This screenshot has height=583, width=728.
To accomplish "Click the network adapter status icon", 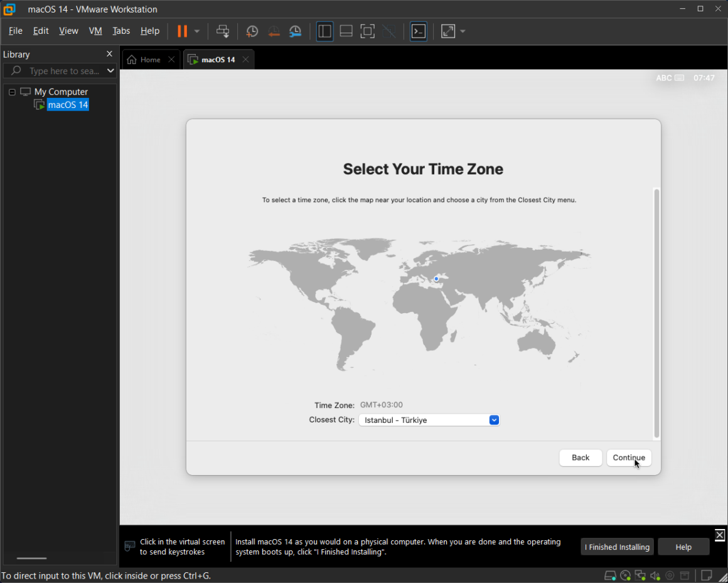I will pos(640,576).
